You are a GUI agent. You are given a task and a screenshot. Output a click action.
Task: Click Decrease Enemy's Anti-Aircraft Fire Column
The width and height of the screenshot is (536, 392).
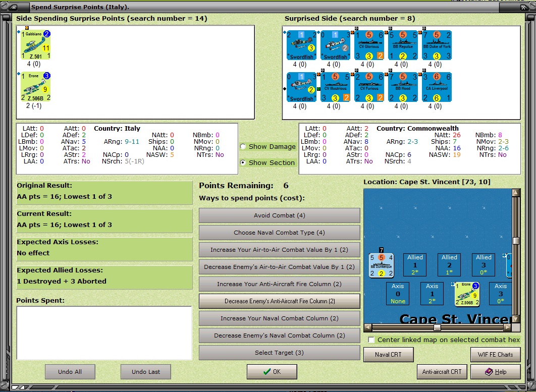(279, 301)
